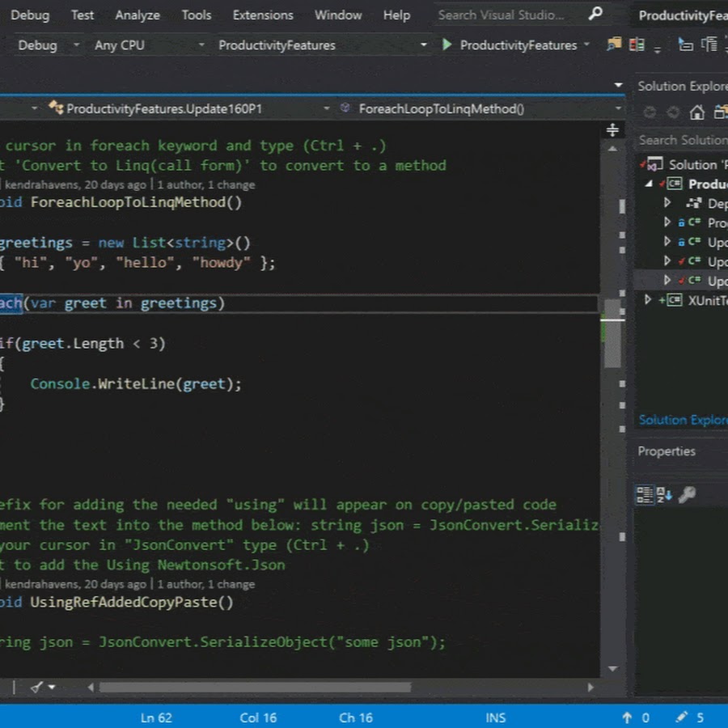Expand the XUnitTe project node
728x728 pixels.
[x=648, y=300]
